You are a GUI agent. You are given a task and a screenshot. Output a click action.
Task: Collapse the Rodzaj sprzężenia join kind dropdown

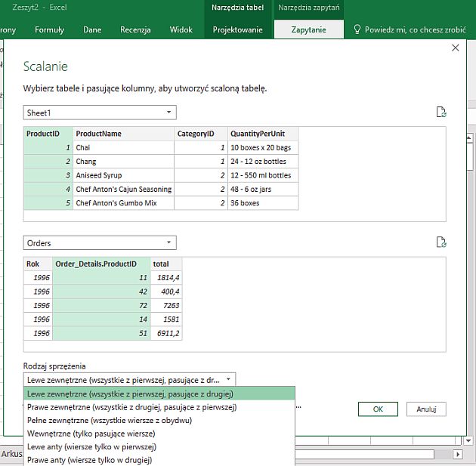[129, 380]
